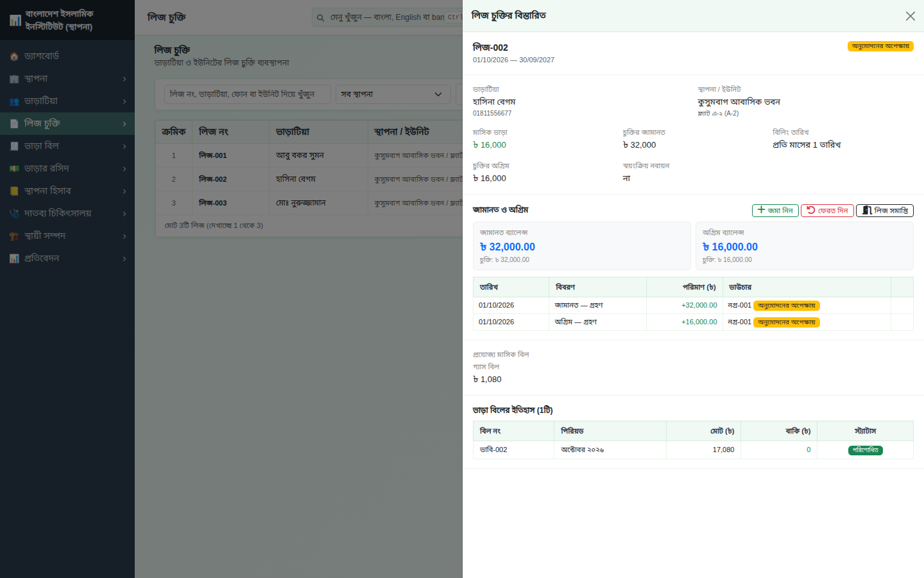Image resolution: width=924 pixels, height=578 pixels.
Task: Expand the স্থাপনা sidebar submenu chevron
Action: pos(124,79)
